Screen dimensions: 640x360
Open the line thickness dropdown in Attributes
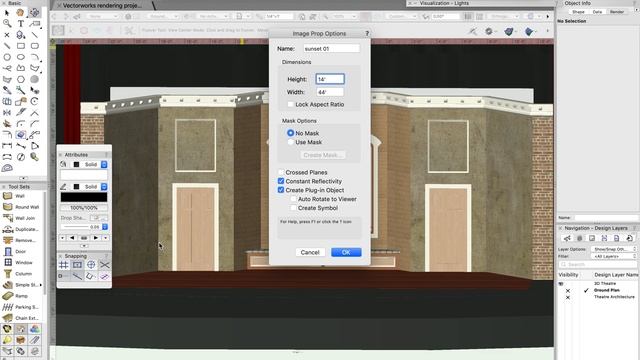click(x=105, y=227)
